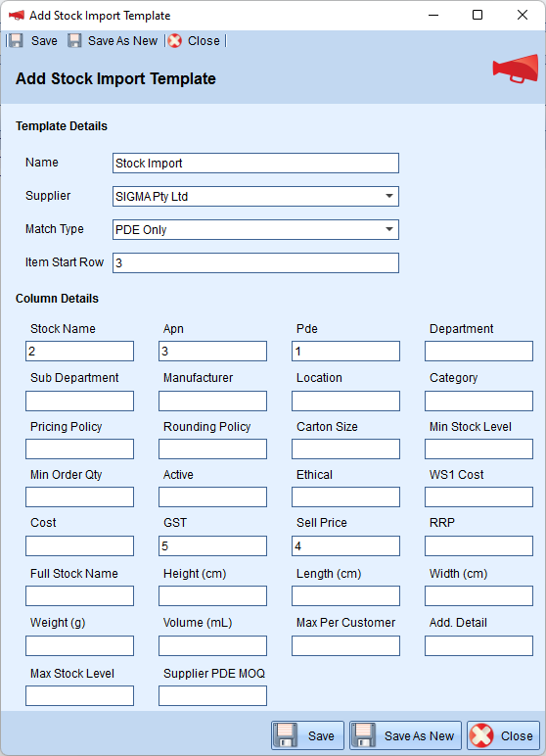Click the bottom Save As New button

pyautogui.click(x=405, y=735)
